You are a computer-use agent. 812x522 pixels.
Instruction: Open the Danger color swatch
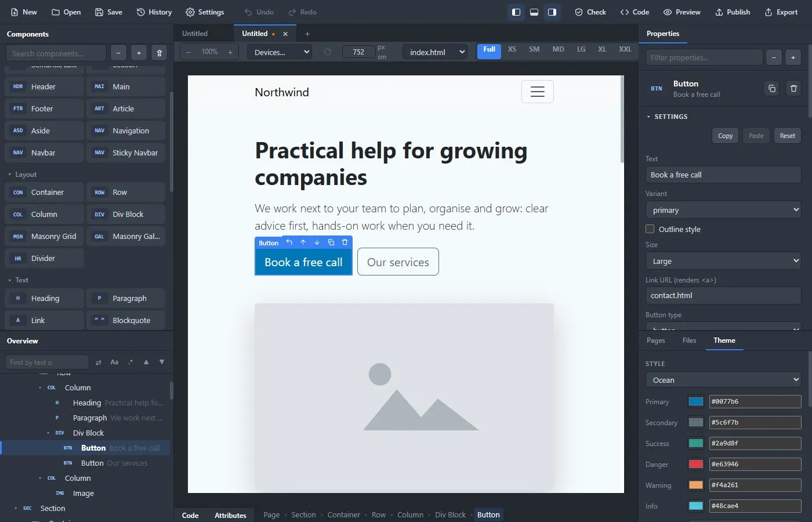(x=696, y=464)
